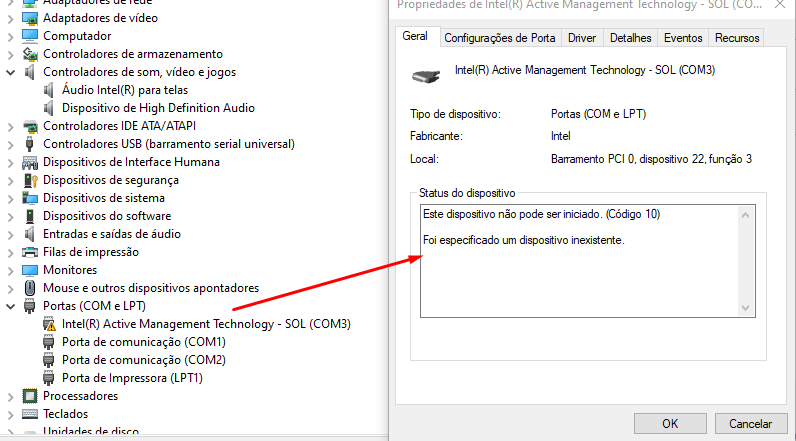Click the Processadores chip icon
796x441 pixels.
[30, 396]
